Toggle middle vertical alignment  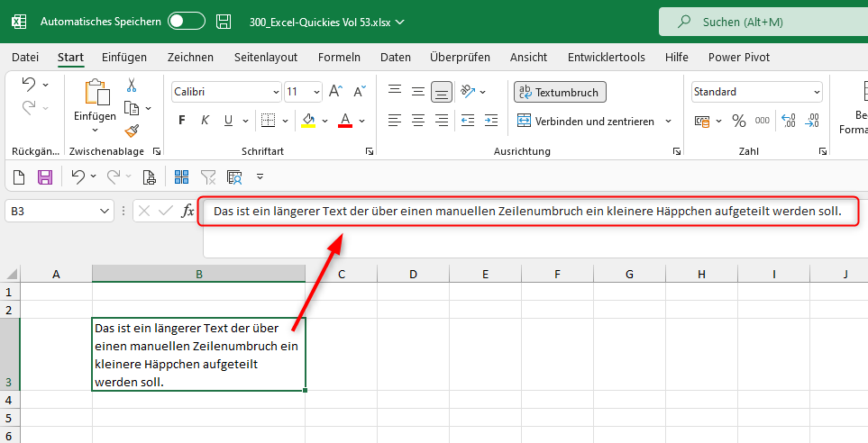tap(418, 91)
